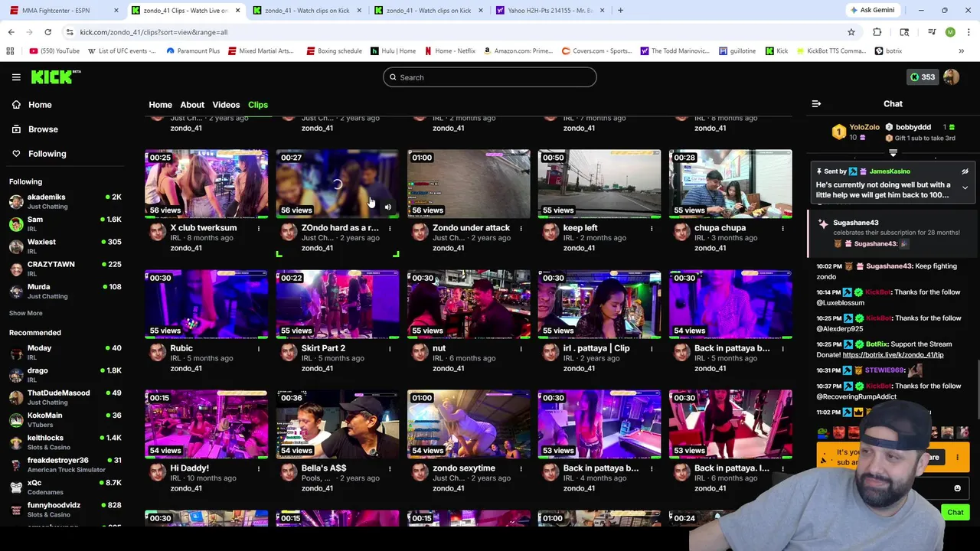The width and height of the screenshot is (980, 551).
Task: Bookmark this page star icon
Action: 851,32
